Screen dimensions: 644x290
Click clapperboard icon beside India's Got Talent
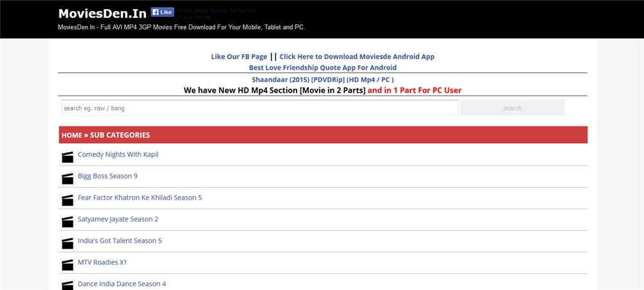click(x=68, y=243)
